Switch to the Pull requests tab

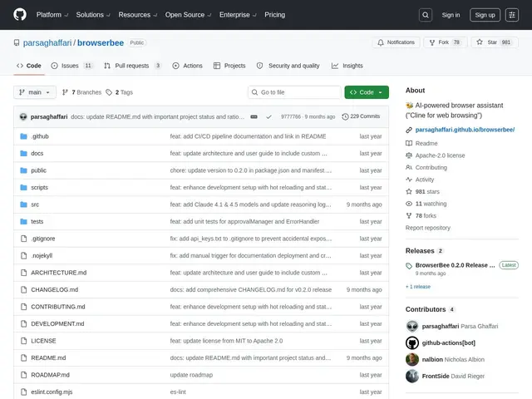pyautogui.click(x=132, y=66)
